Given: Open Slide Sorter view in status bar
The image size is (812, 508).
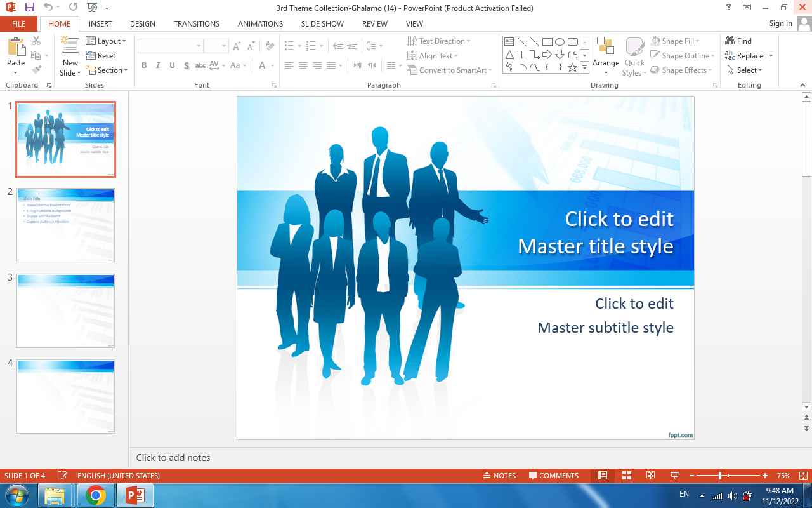Looking at the screenshot, I should click(x=627, y=476).
